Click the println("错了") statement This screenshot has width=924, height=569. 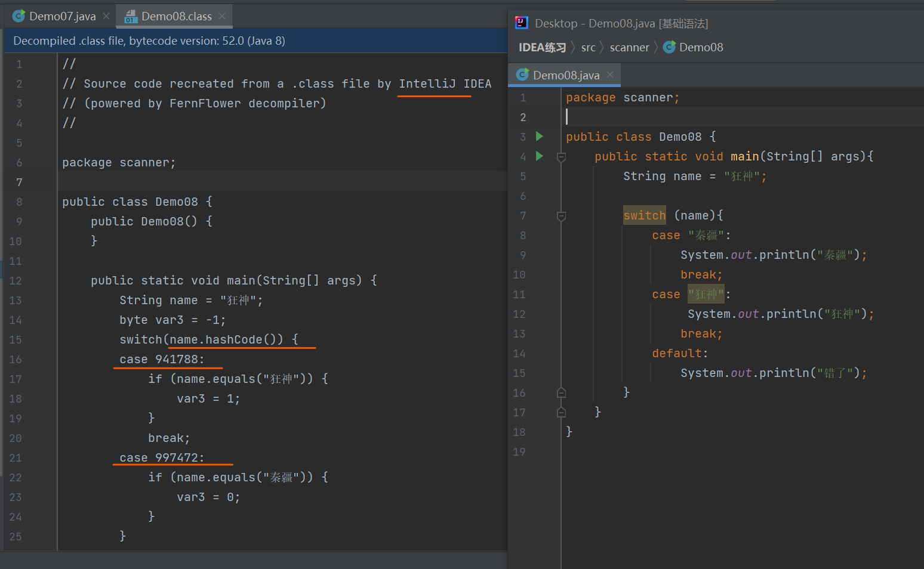(x=774, y=373)
